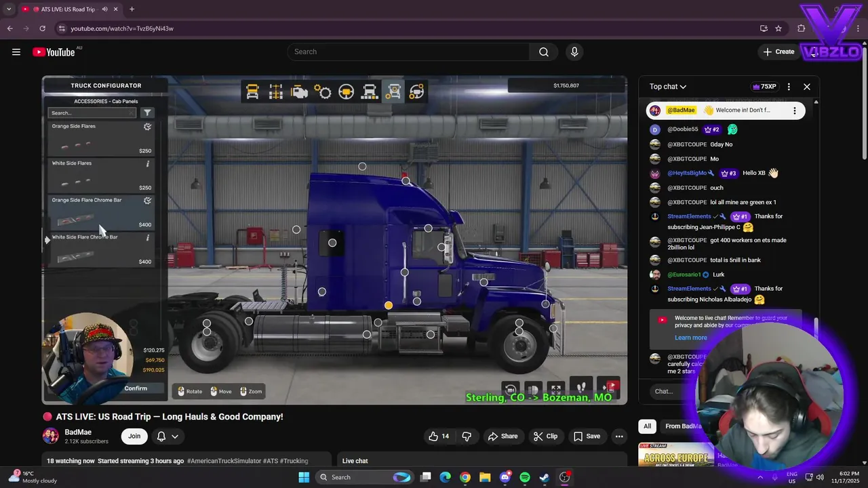This screenshot has height=488, width=868.
Task: Select the highlighted cab accessories category icon
Action: [x=393, y=91]
